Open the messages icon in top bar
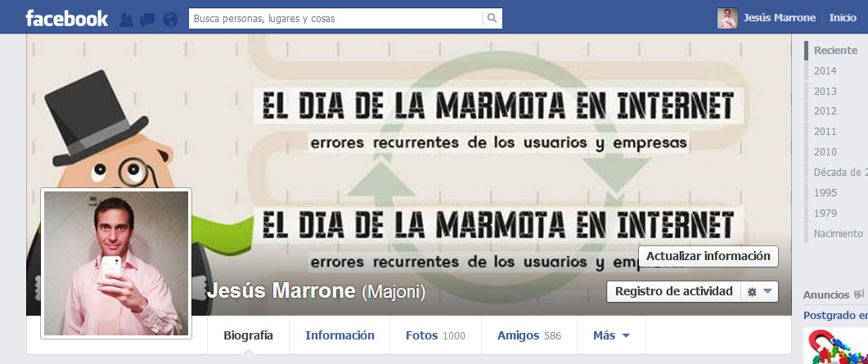 [148, 20]
